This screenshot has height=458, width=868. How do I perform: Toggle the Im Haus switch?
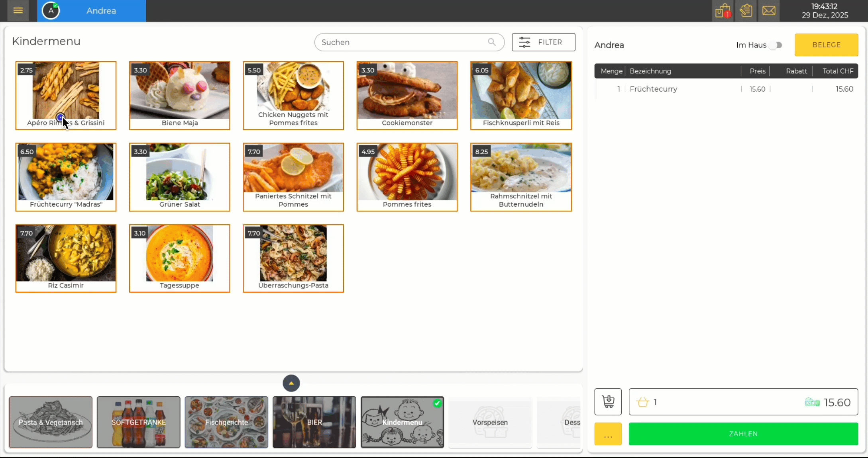[776, 45]
